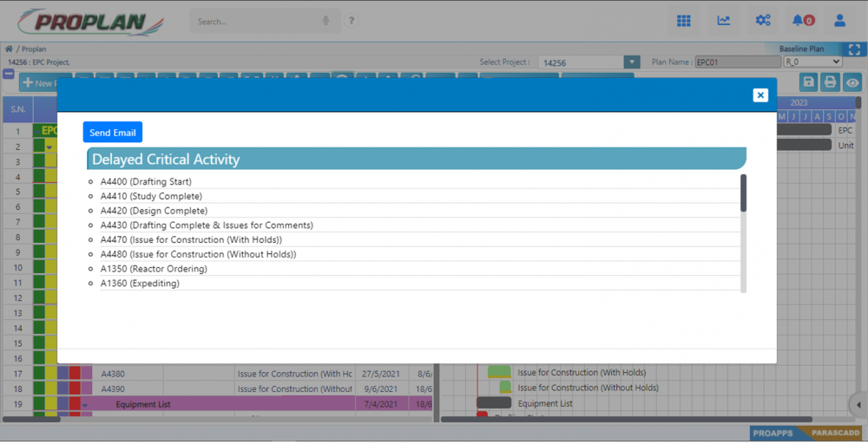
Task: Click the date cell 9/6/2021
Action: coord(380,388)
